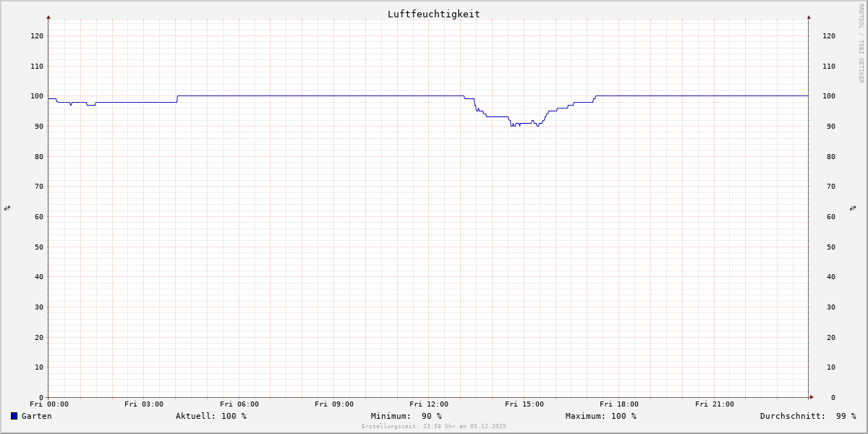Click the blue Garten legend color square
Image resolution: width=868 pixels, height=434 pixels.
[14, 416]
